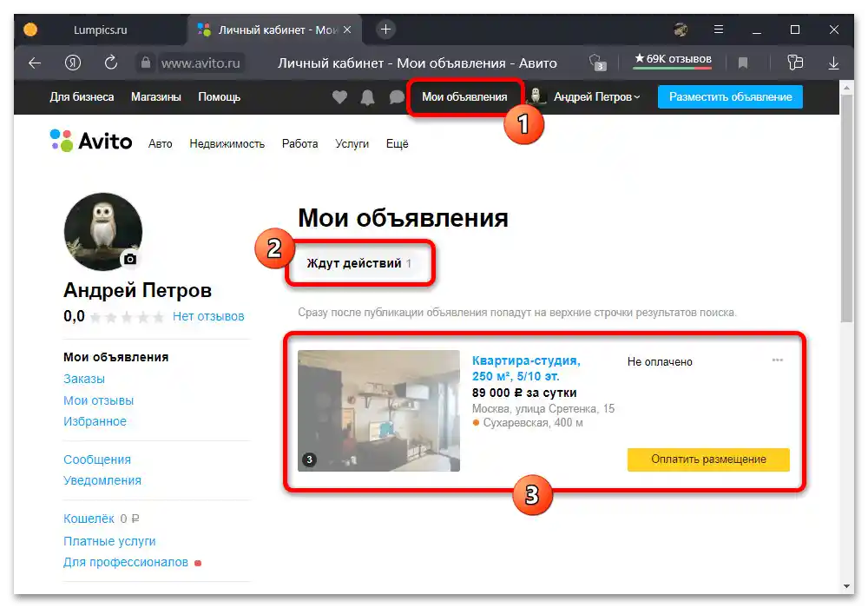
Task: Click the Не оплачено status text
Action: 660,362
